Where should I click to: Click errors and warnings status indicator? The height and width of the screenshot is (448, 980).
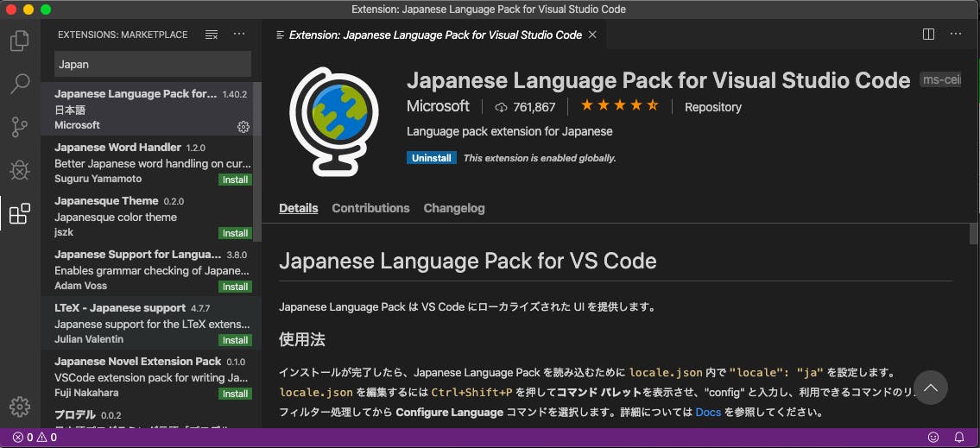coord(35,438)
